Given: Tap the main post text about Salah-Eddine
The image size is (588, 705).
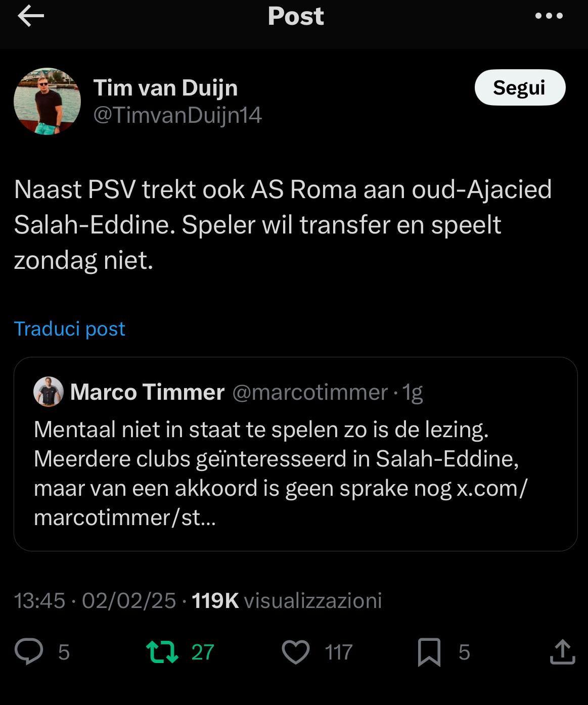Looking at the screenshot, I should [282, 224].
